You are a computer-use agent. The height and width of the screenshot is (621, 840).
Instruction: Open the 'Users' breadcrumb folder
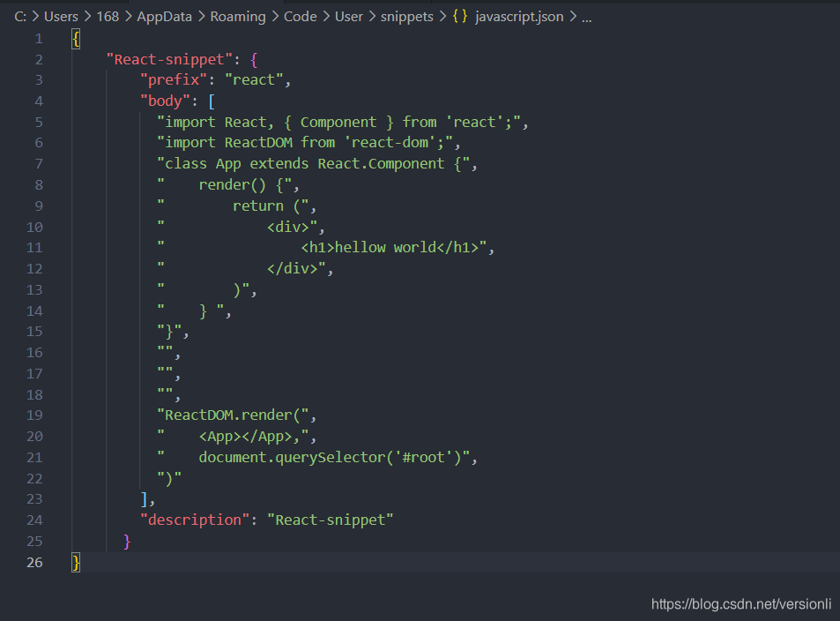61,17
